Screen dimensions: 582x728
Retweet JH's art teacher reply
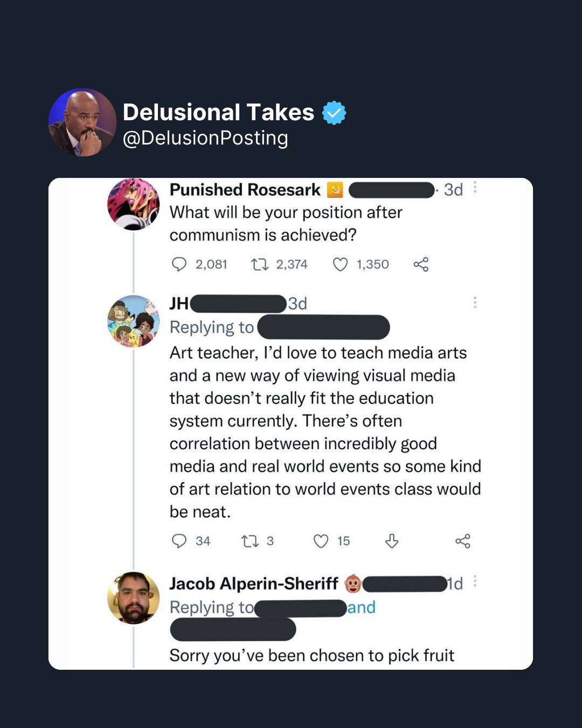(x=250, y=541)
